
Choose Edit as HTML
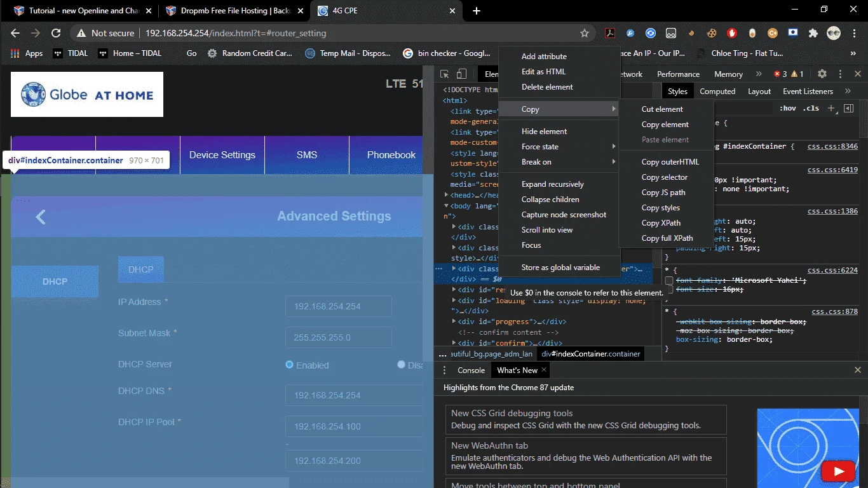coord(559,72)
